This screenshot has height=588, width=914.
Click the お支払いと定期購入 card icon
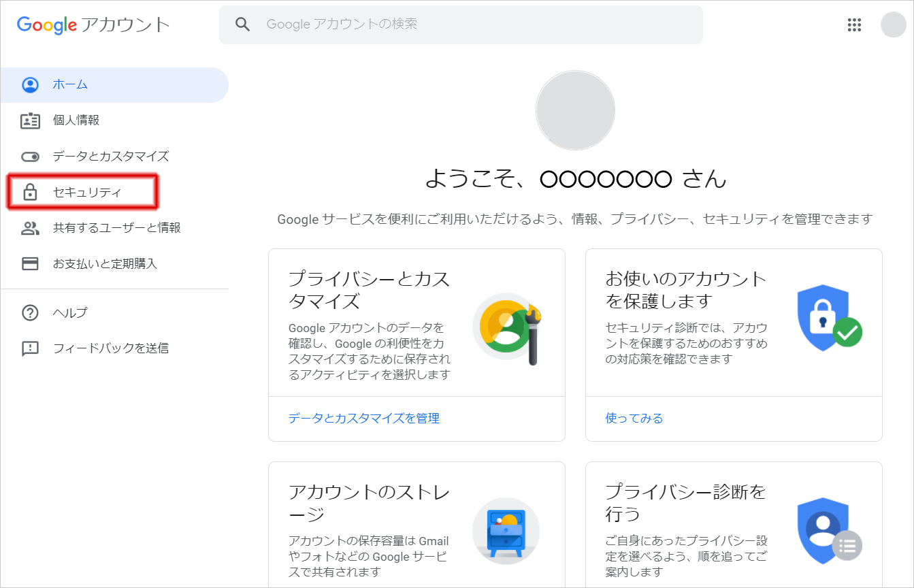(30, 263)
